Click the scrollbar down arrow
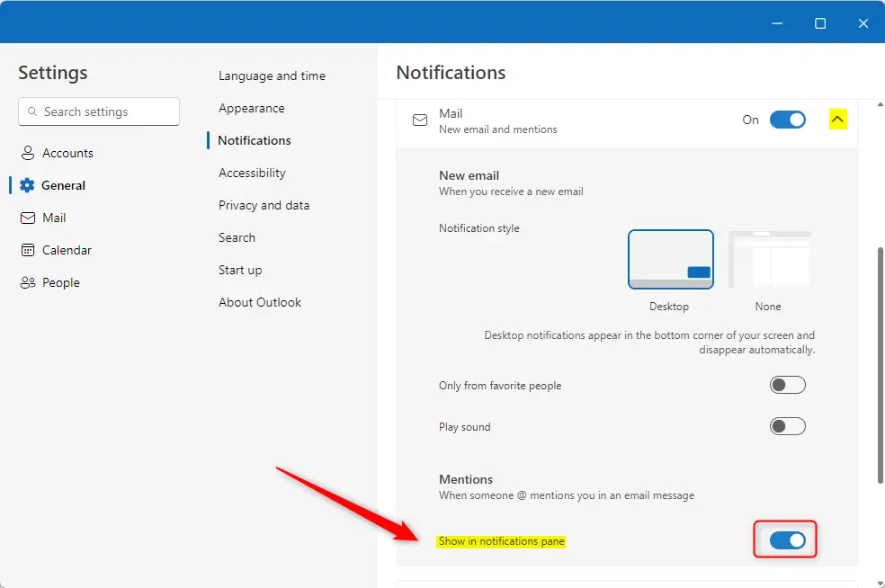 [x=881, y=584]
